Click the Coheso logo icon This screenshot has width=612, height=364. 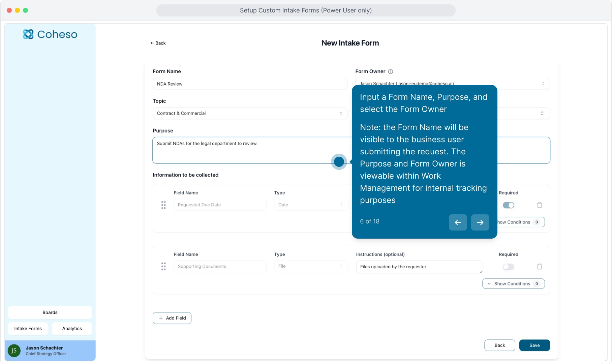coord(28,34)
